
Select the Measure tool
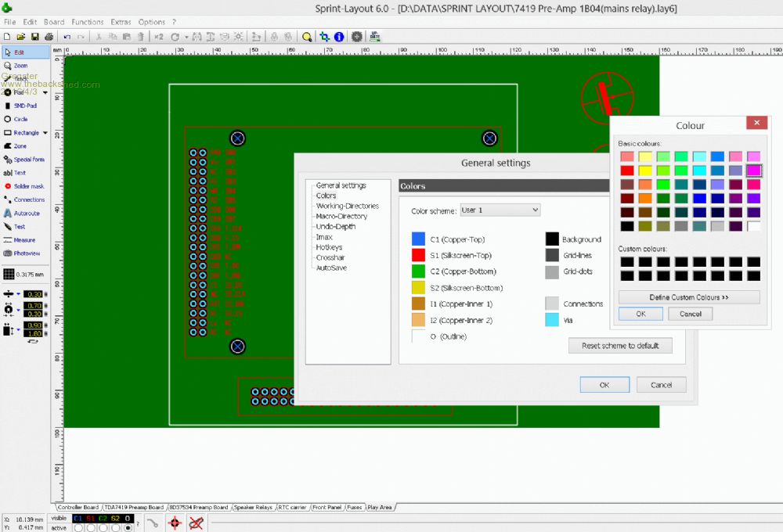pos(25,240)
